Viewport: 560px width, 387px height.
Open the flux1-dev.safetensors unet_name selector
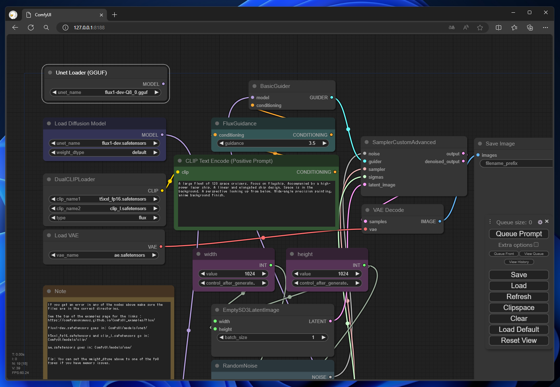click(x=104, y=143)
